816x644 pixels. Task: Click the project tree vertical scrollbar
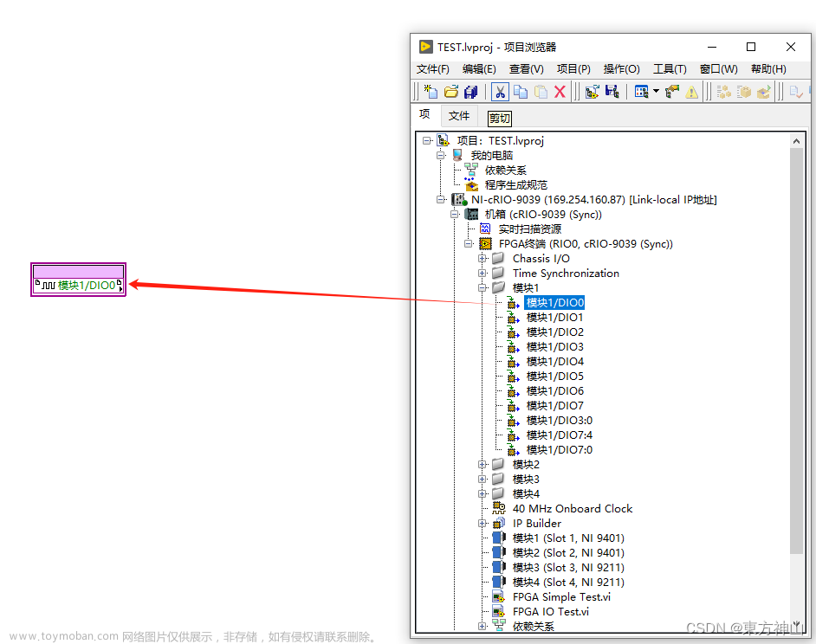[x=796, y=351]
